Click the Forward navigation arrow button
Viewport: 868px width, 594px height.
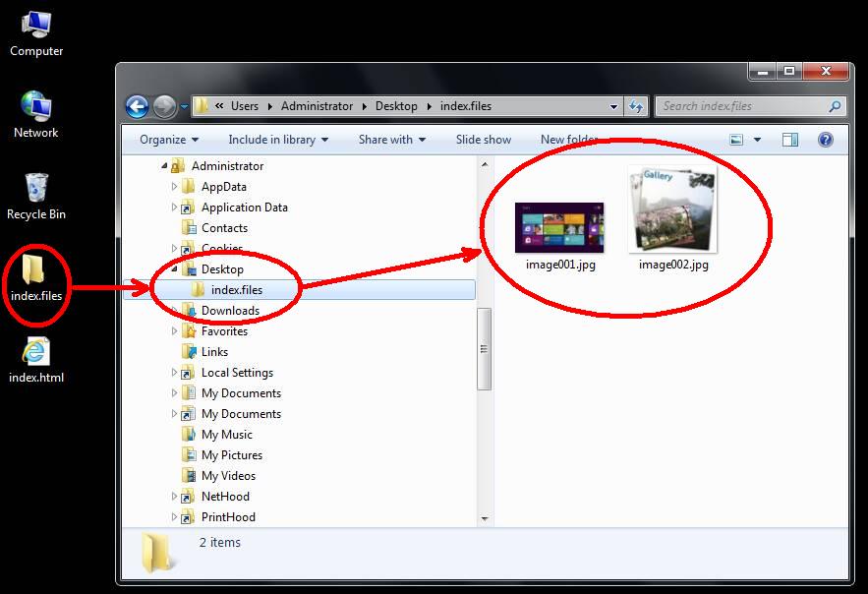[164, 106]
